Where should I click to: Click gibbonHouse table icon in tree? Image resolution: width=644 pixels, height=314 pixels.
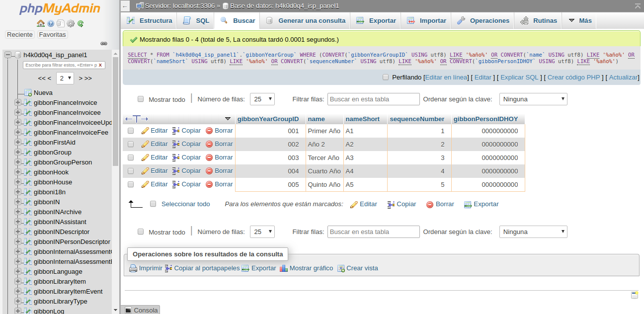[28, 182]
